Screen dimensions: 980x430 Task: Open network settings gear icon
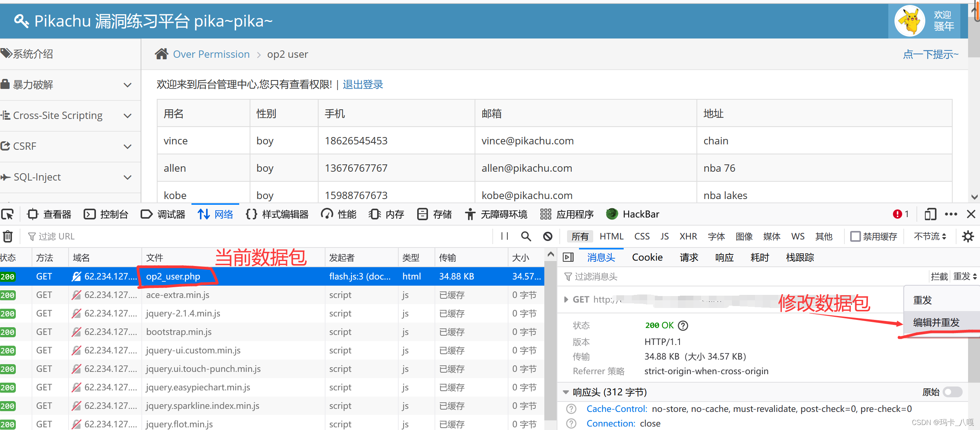pyautogui.click(x=968, y=236)
